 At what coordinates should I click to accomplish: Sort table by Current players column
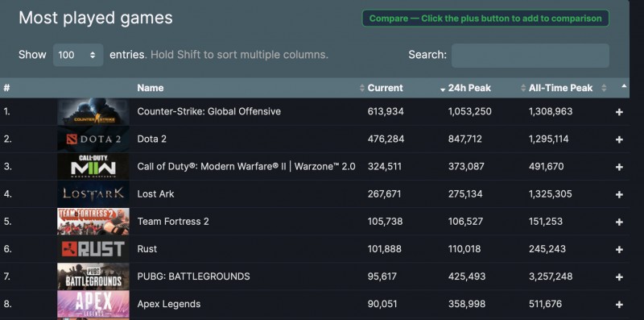[x=386, y=88]
